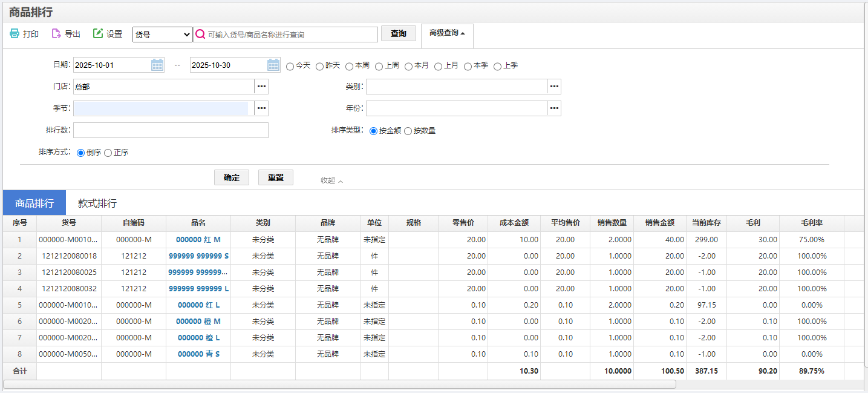Select 正序 sort order radio

[108, 153]
